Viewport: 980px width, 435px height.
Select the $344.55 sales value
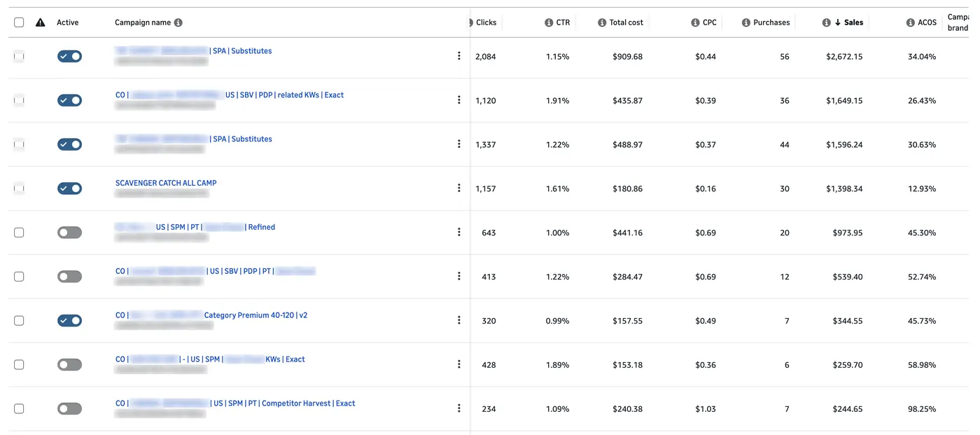(x=848, y=321)
